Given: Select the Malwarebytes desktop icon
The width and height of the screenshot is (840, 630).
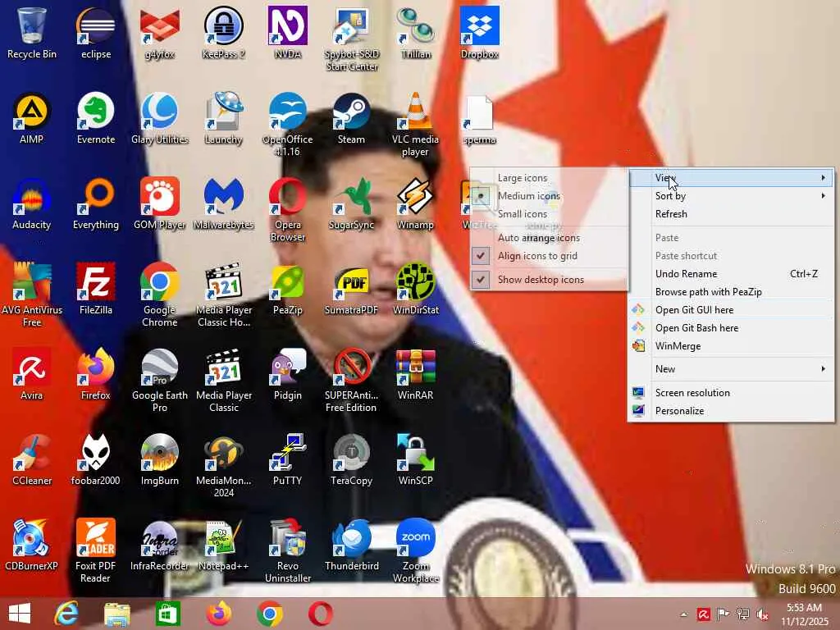Looking at the screenshot, I should tap(223, 203).
